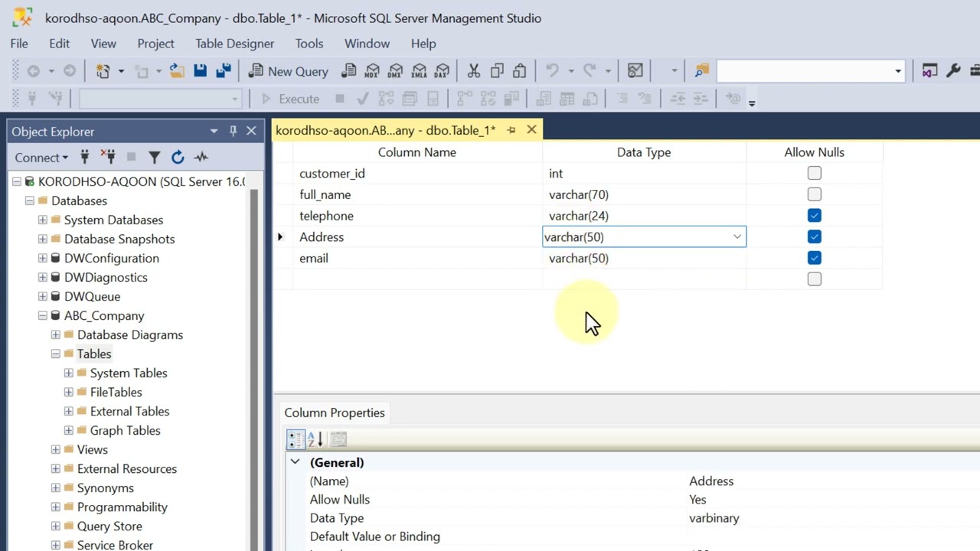The width and height of the screenshot is (980, 551).
Task: Click the Activity Monitor toolbar icon
Action: pos(635,71)
